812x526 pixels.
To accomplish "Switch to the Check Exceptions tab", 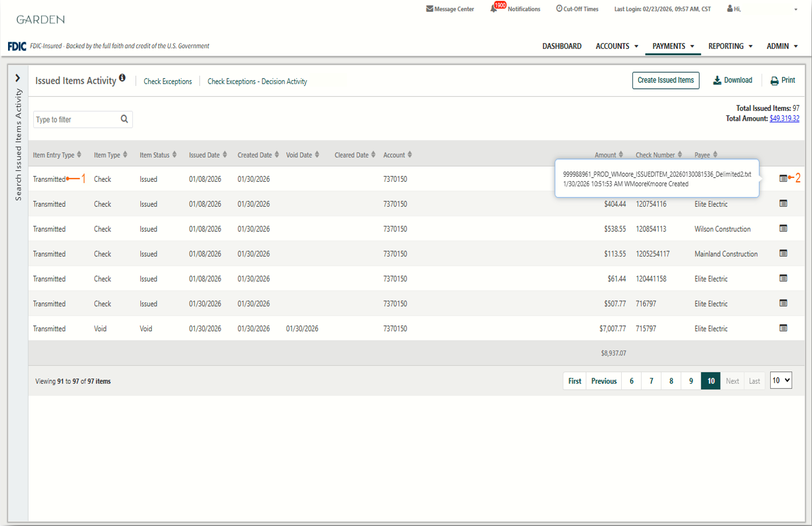I will coord(168,82).
